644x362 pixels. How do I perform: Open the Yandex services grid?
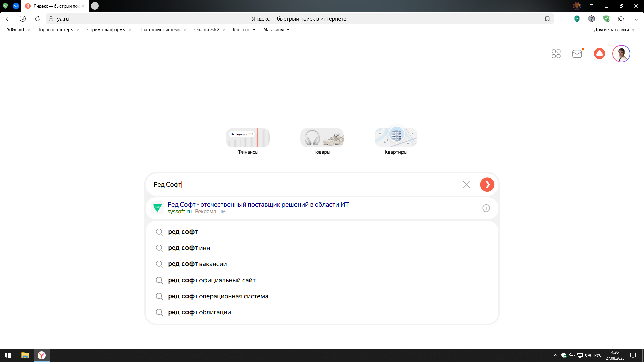[556, 54]
